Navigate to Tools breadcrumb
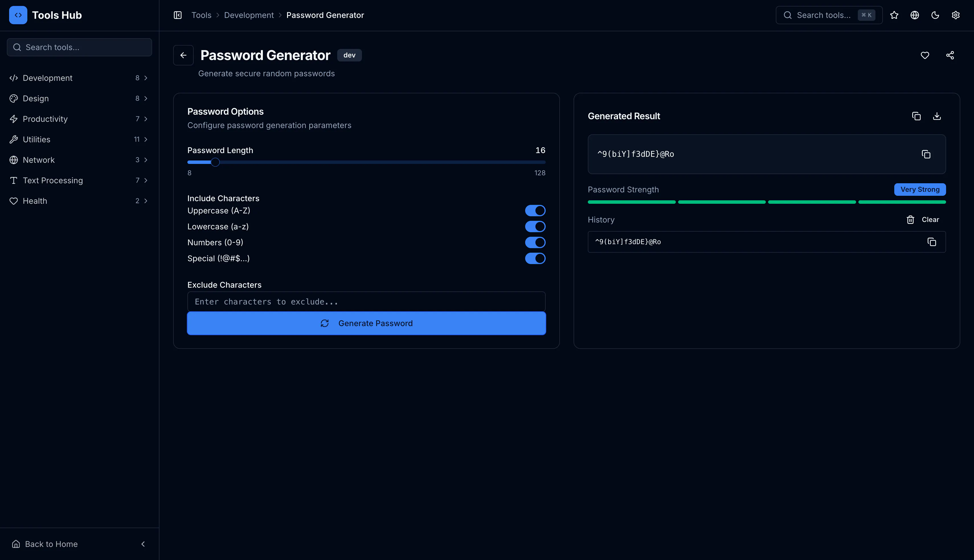974x560 pixels. point(201,15)
